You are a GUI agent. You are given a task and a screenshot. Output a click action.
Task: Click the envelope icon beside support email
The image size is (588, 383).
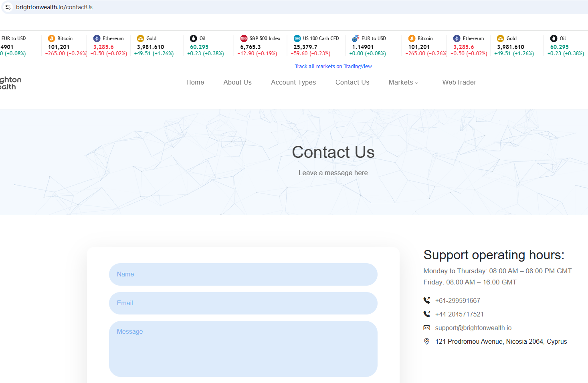pyautogui.click(x=427, y=328)
